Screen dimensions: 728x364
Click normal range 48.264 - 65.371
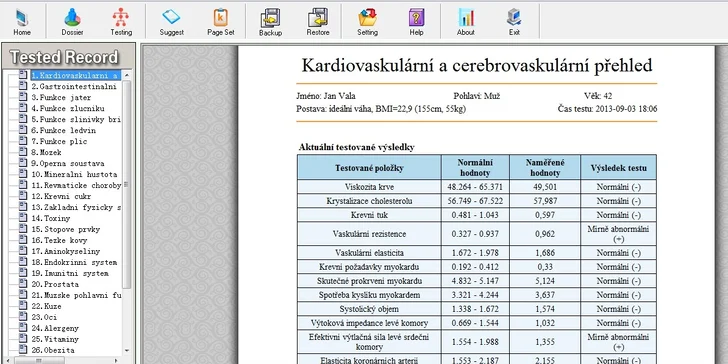(476, 187)
